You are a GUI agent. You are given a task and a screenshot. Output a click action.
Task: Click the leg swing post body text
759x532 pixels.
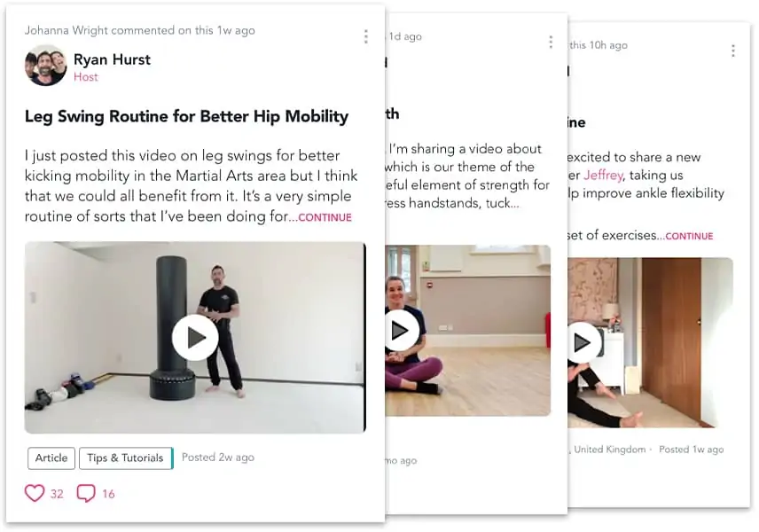pyautogui.click(x=192, y=186)
